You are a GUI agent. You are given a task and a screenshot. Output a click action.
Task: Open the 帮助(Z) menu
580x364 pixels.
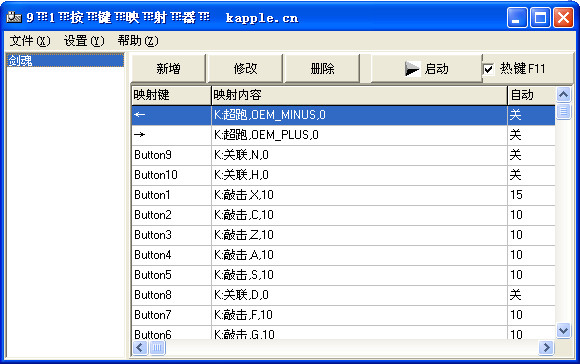click(138, 41)
